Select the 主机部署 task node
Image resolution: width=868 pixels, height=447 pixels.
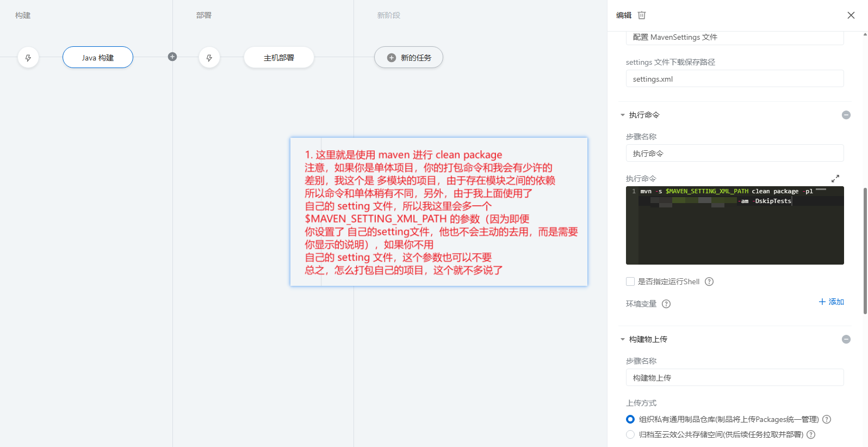(279, 57)
